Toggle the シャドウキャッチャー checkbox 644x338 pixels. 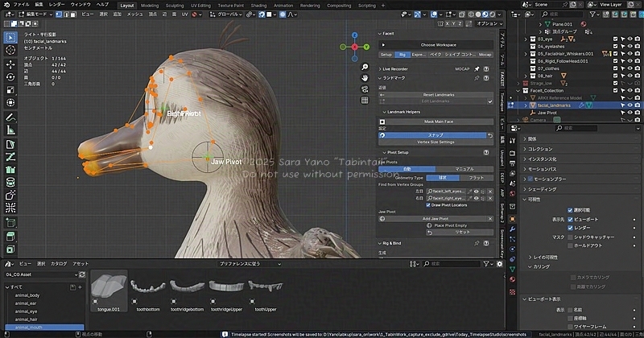[570, 237]
